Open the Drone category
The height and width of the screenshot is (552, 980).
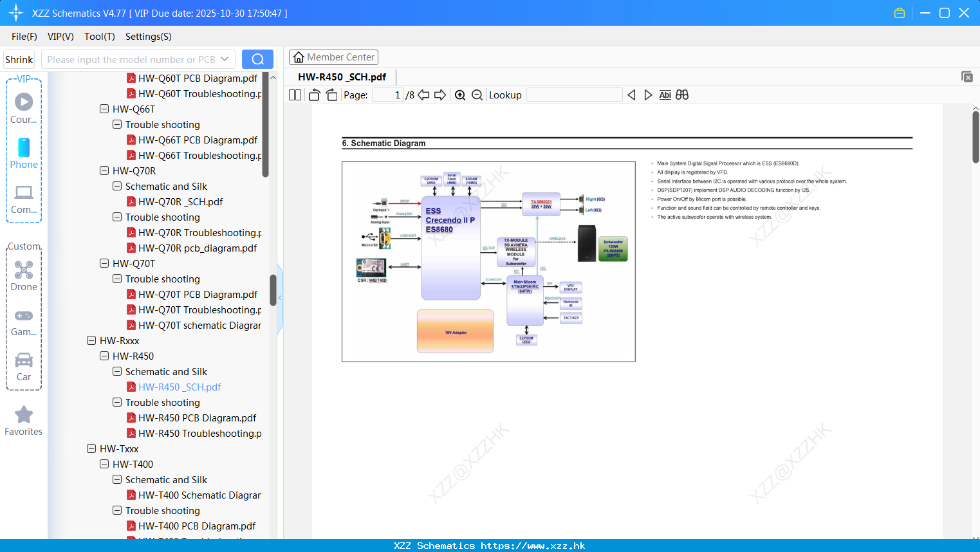point(24,275)
